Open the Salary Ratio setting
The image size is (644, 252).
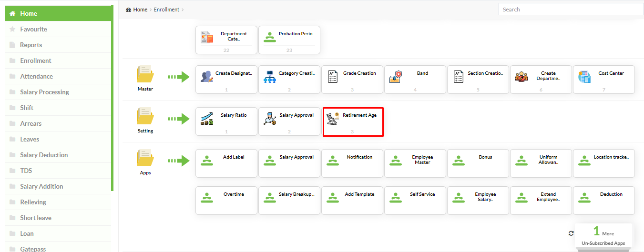226,121
